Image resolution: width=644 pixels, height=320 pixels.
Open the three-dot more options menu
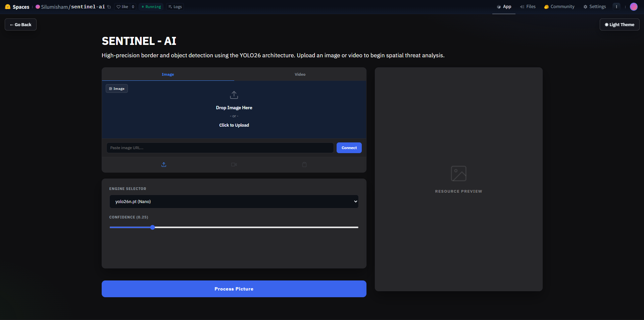[616, 7]
